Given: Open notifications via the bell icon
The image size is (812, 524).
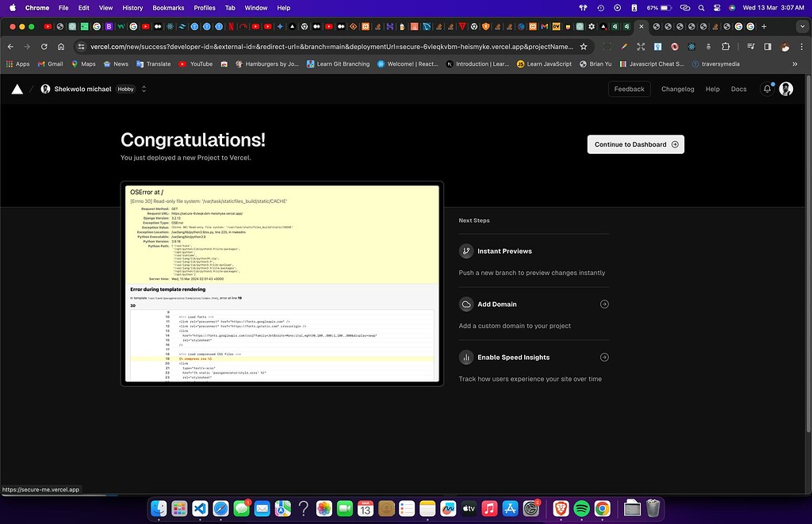Looking at the screenshot, I should [x=766, y=89].
